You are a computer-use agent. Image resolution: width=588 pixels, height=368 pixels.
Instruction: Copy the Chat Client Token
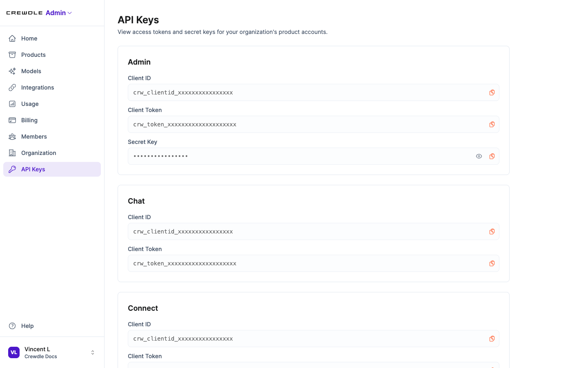tap(492, 263)
